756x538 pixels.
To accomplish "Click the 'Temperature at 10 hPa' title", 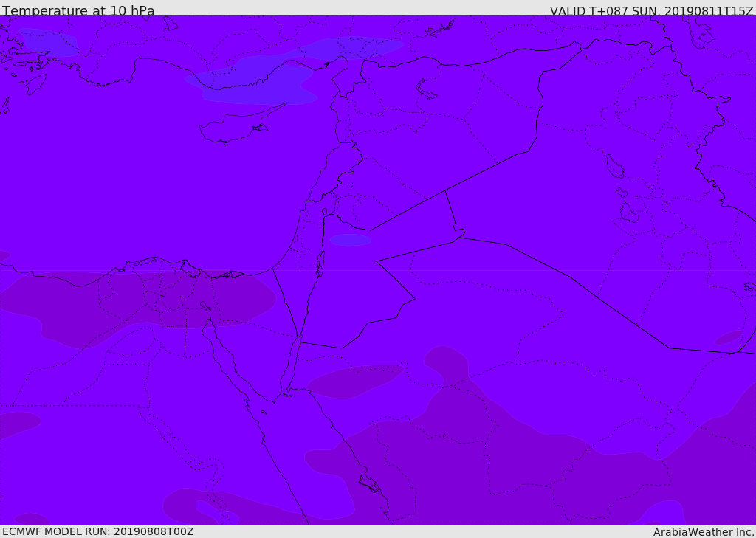I will pos(78,10).
